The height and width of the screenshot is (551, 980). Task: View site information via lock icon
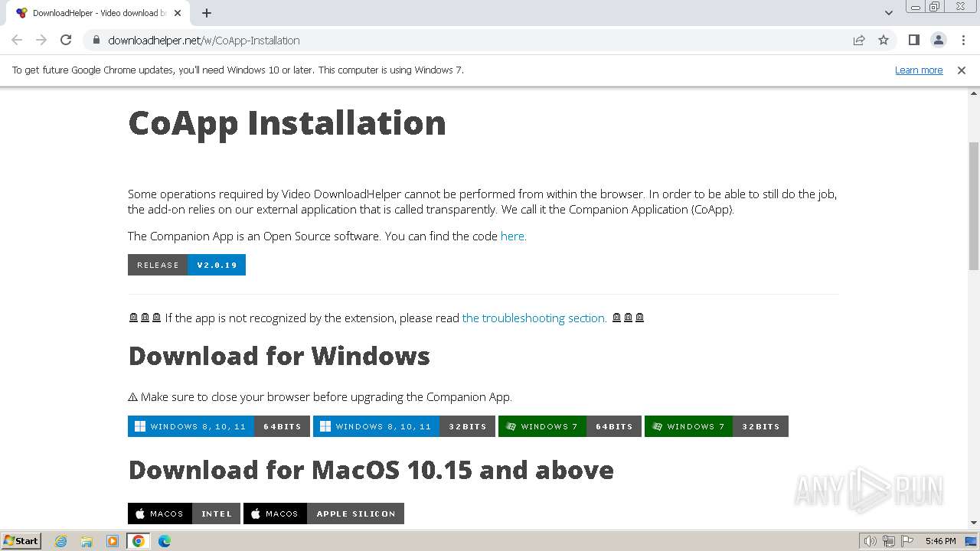click(x=96, y=40)
